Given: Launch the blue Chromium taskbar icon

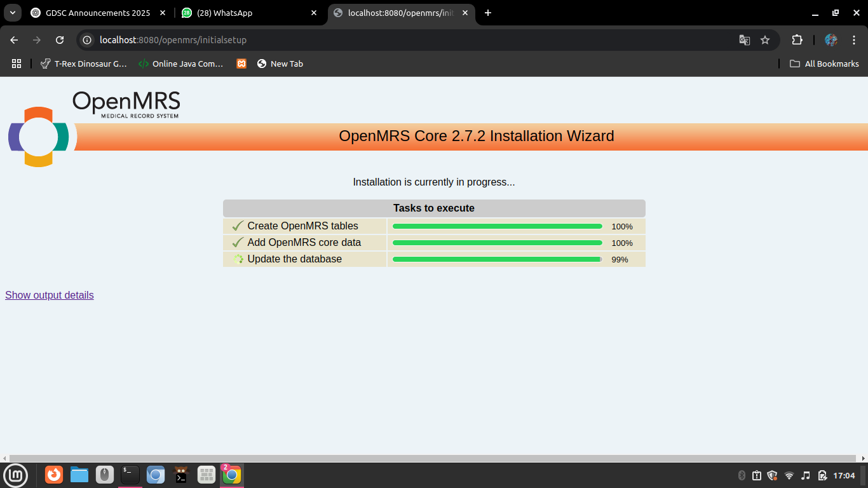Looking at the screenshot, I should click(156, 475).
